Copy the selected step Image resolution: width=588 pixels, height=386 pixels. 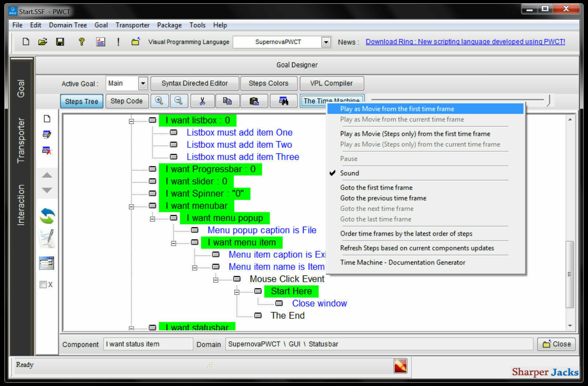click(x=227, y=101)
